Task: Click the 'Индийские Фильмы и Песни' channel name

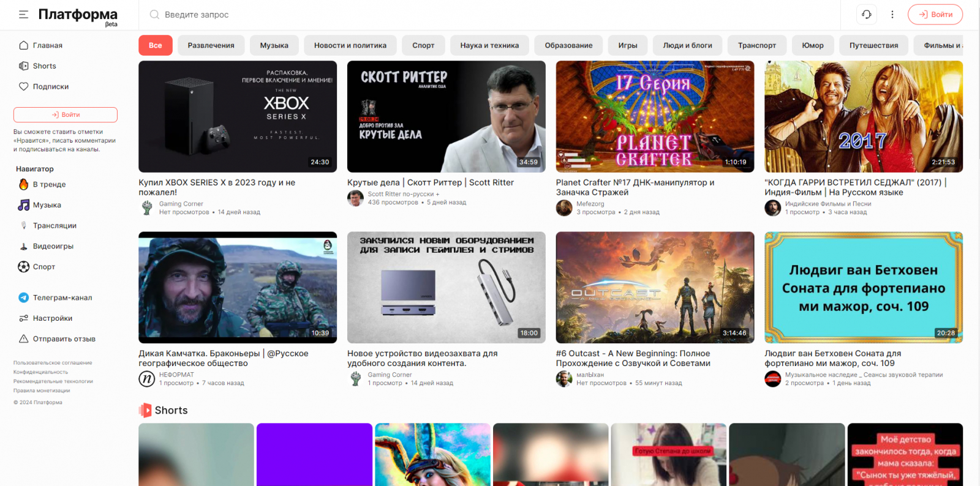Action: click(828, 204)
